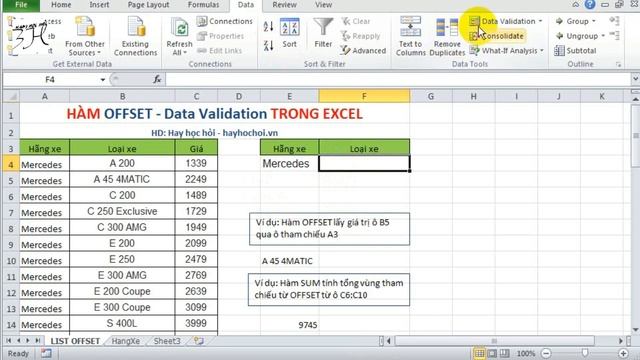Insert a new worksheet tab icon
This screenshot has width=640, height=360.
coord(199,341)
